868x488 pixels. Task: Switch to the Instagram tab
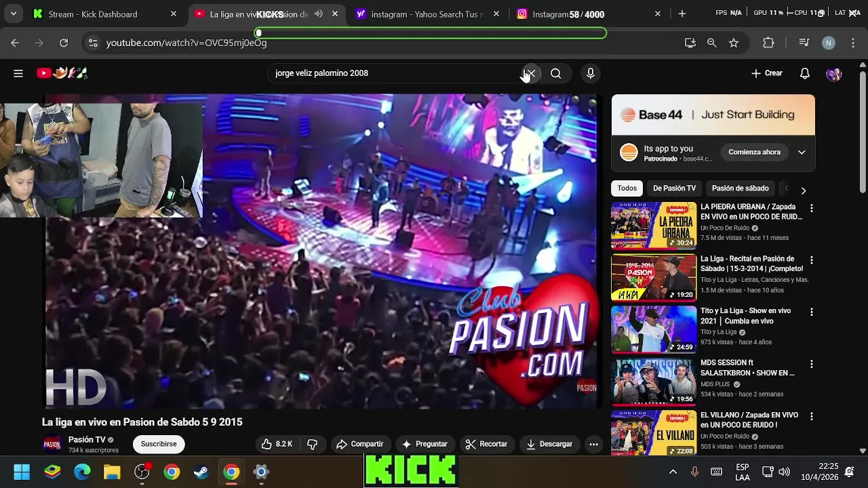click(x=589, y=14)
